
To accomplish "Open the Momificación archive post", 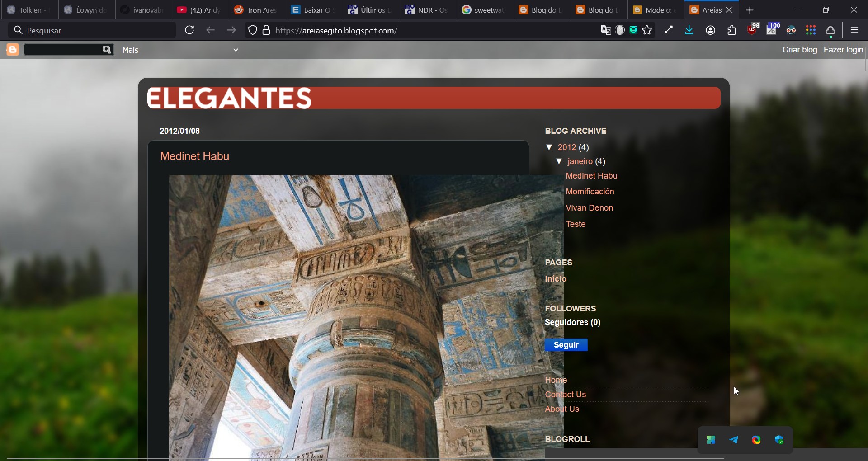I will click(590, 192).
